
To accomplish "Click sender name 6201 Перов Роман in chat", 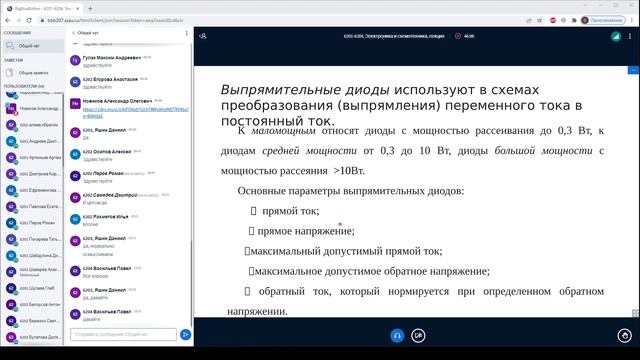I will point(103,173).
